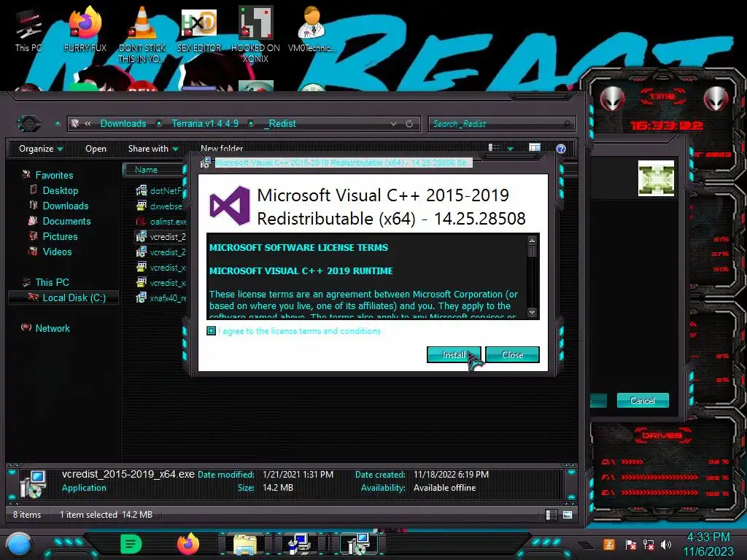Click the Close button in the installer
This screenshot has height=560, width=747.
coord(512,355)
